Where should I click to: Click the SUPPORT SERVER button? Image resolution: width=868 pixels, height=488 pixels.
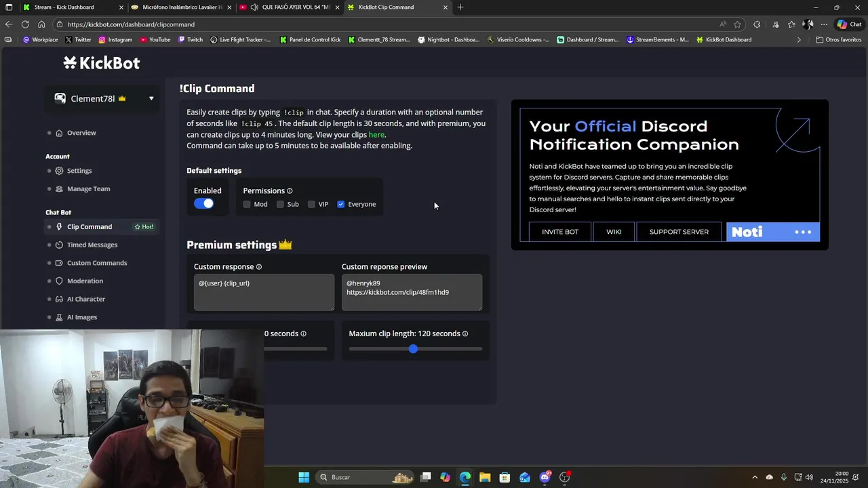[679, 232]
